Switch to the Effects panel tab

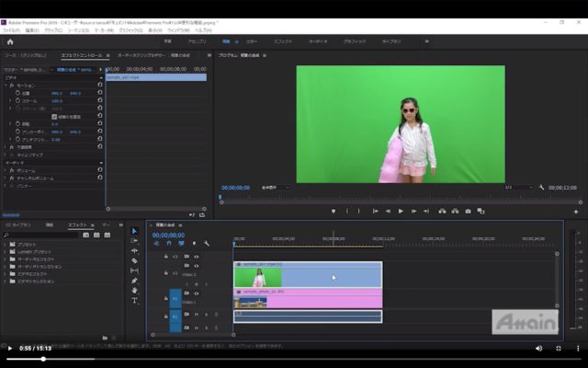point(77,224)
